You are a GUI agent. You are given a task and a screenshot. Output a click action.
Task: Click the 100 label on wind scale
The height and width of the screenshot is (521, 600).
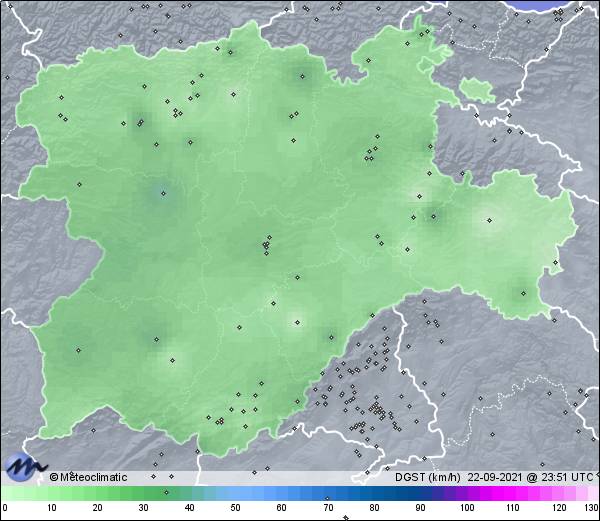coord(467,508)
